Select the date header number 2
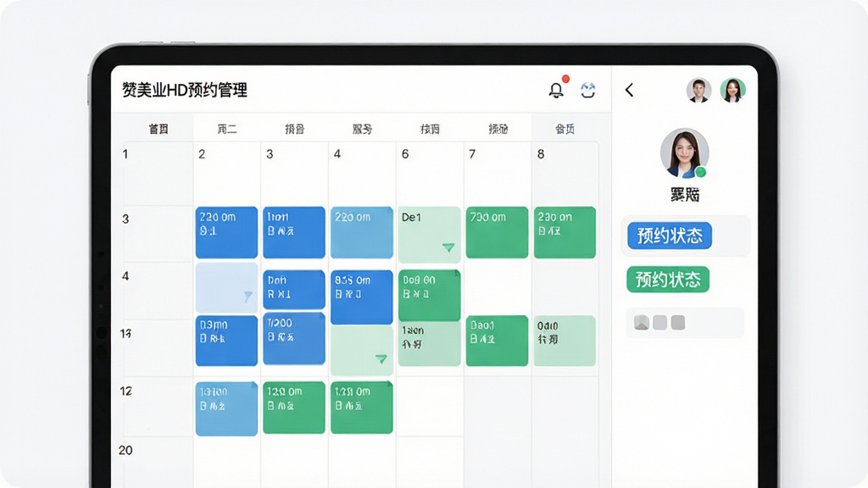Image resolution: width=868 pixels, height=488 pixels. pos(202,154)
